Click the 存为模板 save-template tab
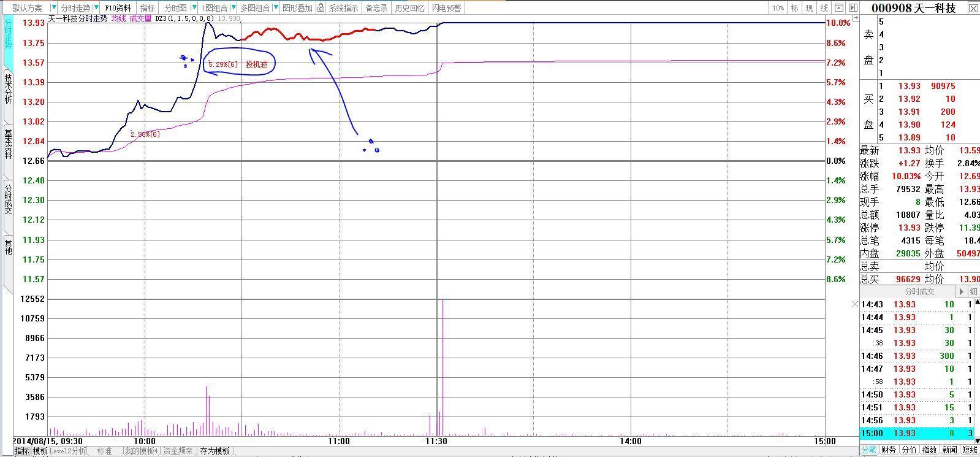 215,451
